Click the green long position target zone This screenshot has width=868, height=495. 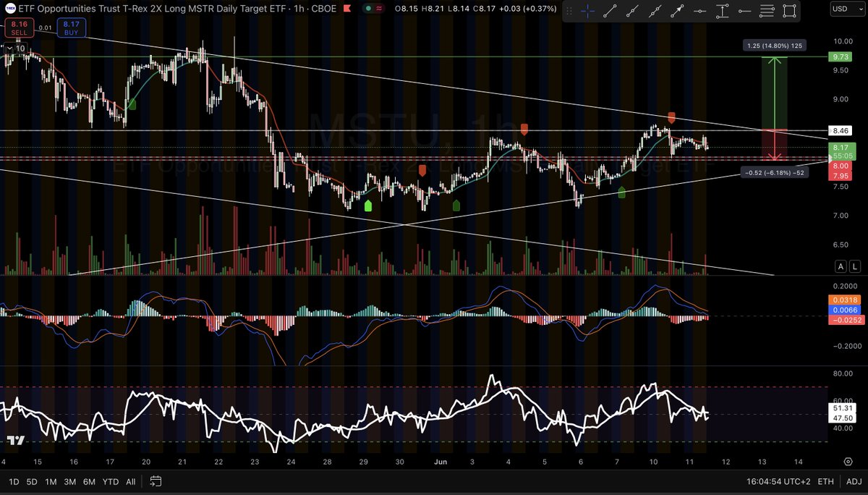click(x=775, y=93)
